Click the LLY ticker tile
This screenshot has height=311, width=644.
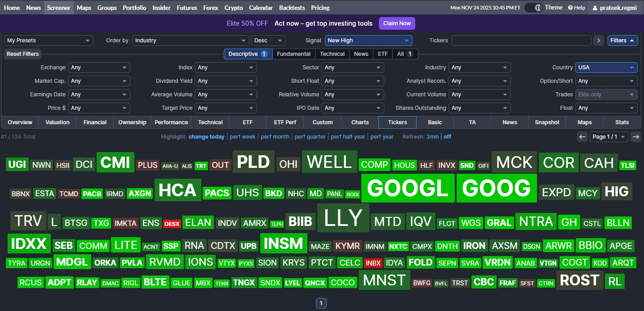click(343, 218)
